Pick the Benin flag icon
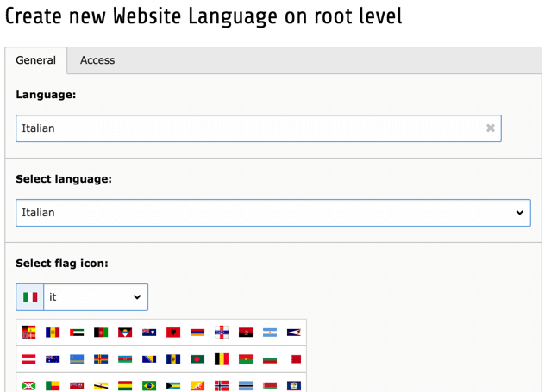 53,386
